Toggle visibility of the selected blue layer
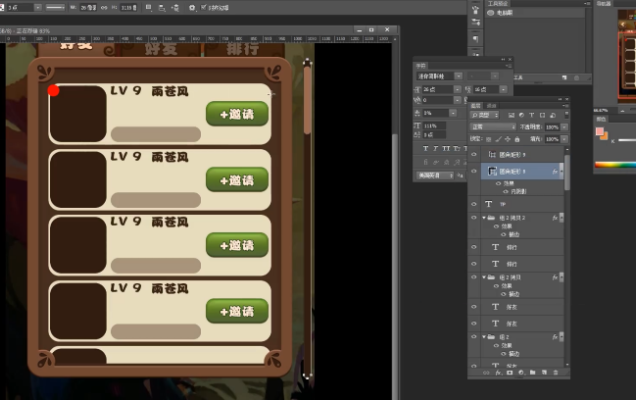 coord(474,172)
